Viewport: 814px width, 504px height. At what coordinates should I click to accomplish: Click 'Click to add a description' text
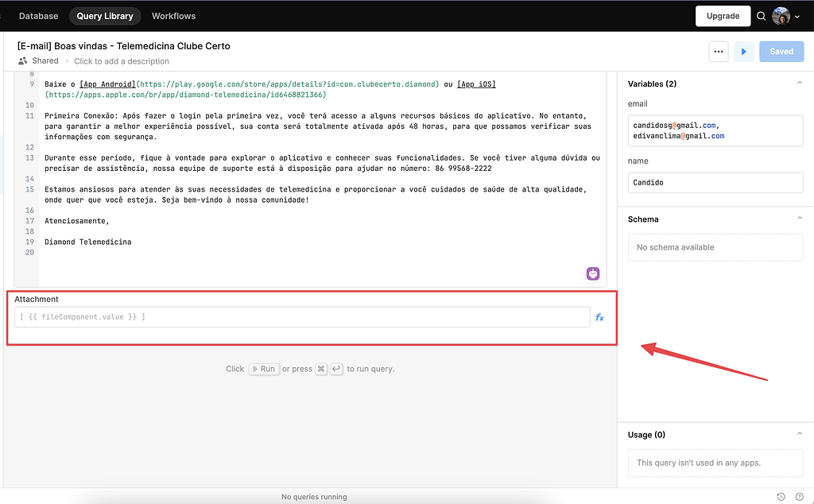click(x=122, y=61)
